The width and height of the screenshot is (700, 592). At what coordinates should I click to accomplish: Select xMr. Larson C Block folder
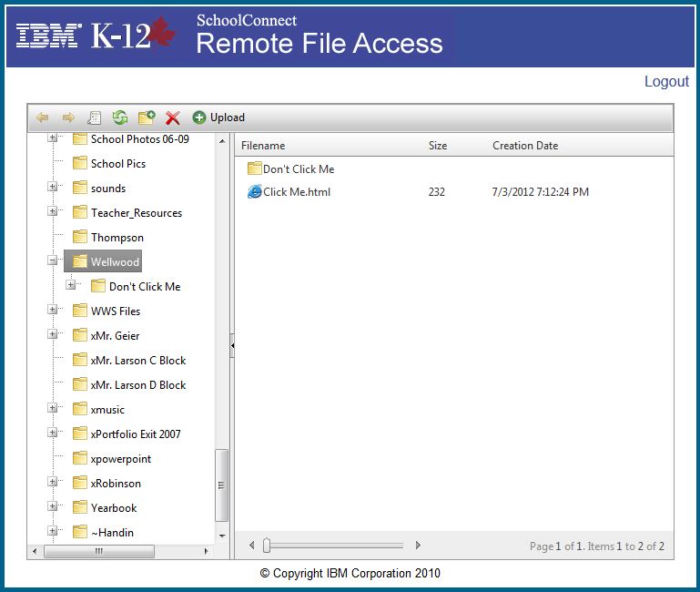pos(138,361)
